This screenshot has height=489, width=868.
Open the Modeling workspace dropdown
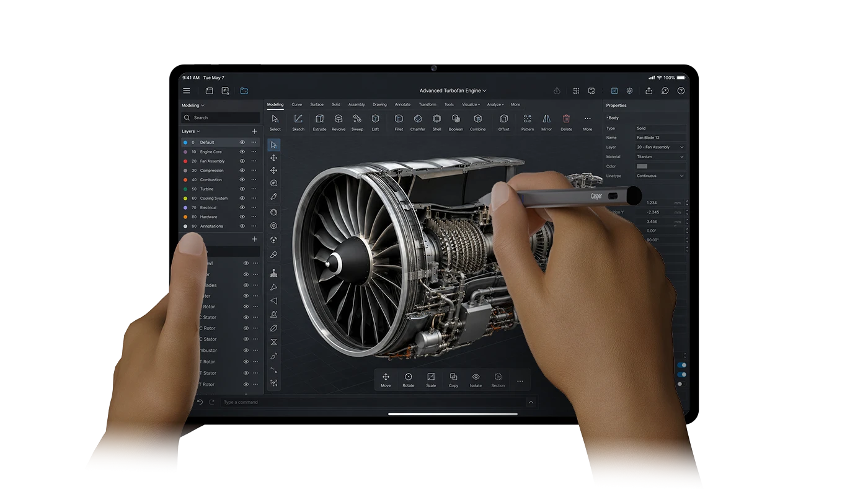(193, 105)
